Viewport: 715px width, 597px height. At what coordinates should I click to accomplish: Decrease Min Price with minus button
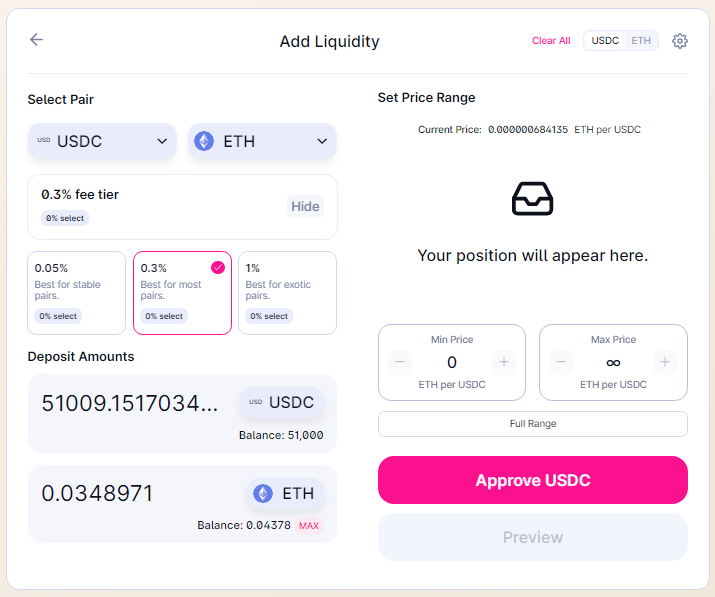pos(400,362)
